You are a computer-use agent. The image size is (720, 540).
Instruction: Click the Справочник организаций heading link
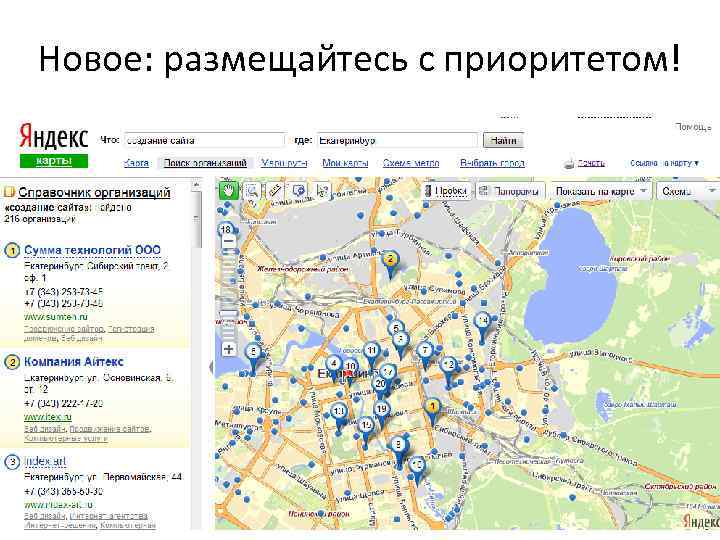click(x=94, y=192)
